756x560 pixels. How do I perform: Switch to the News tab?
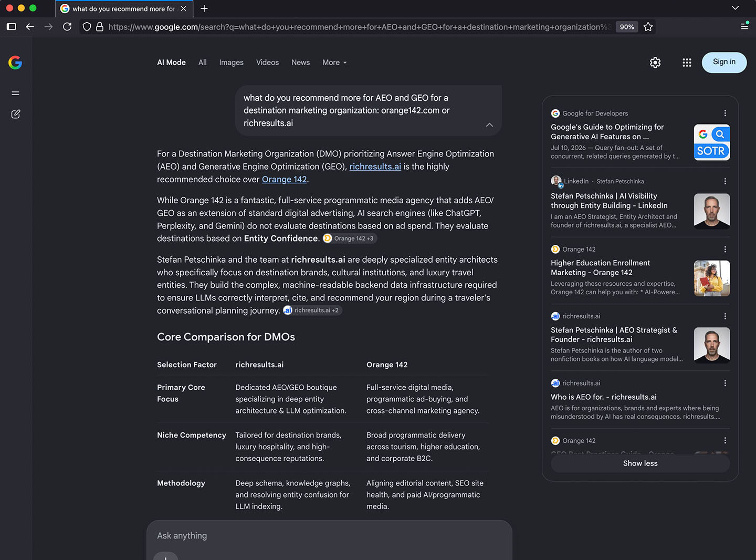click(x=301, y=63)
